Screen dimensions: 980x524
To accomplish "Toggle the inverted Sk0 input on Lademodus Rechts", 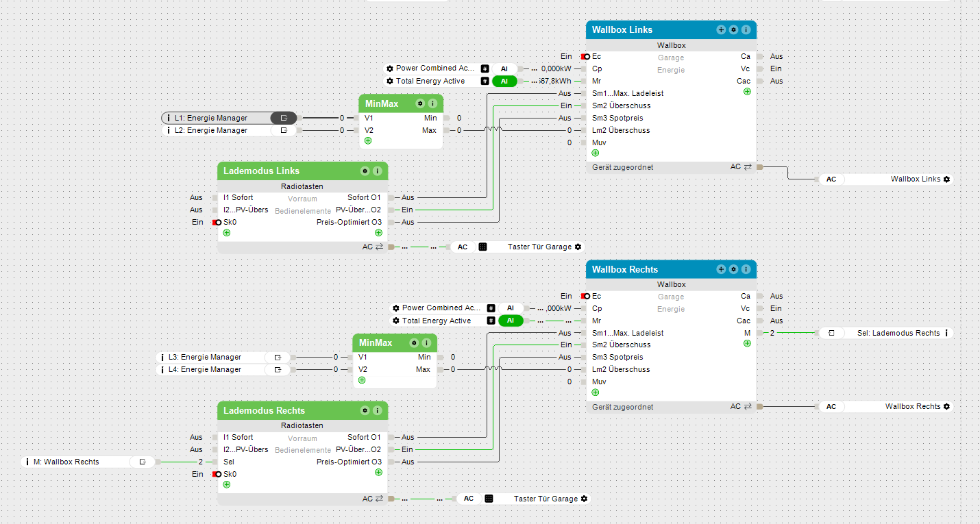I will tap(217, 474).
